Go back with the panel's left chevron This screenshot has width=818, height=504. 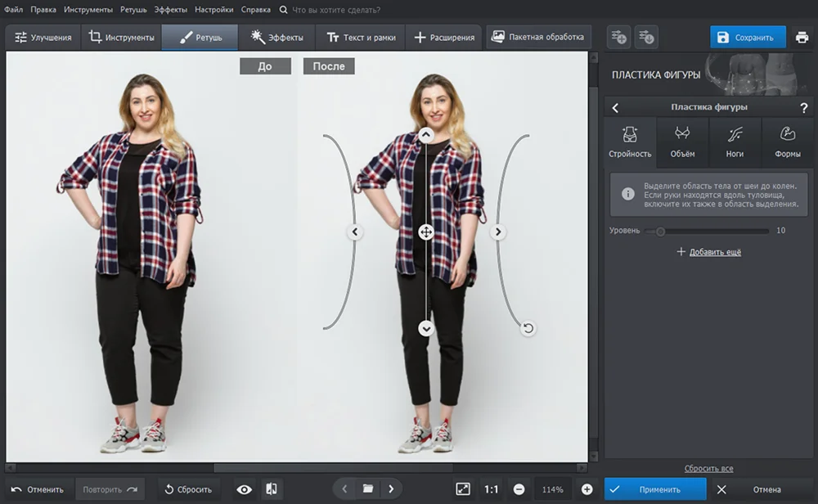[615, 107]
